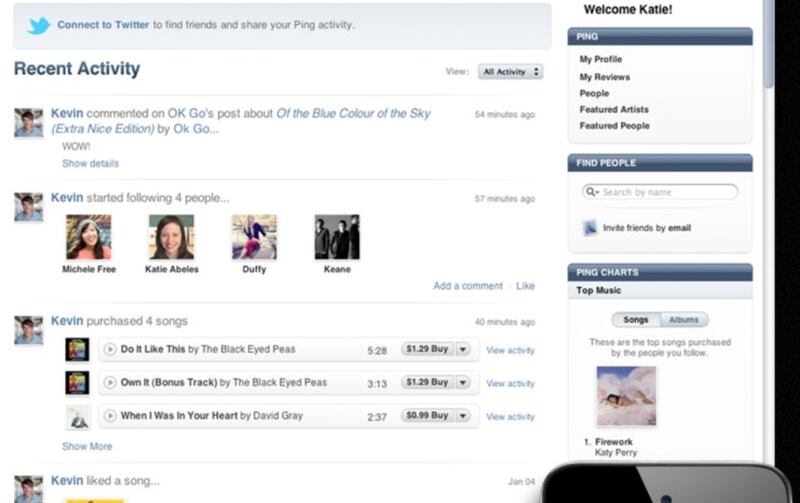This screenshot has height=503, width=800.
Task: View activity for Do It Like This
Action: click(510, 350)
